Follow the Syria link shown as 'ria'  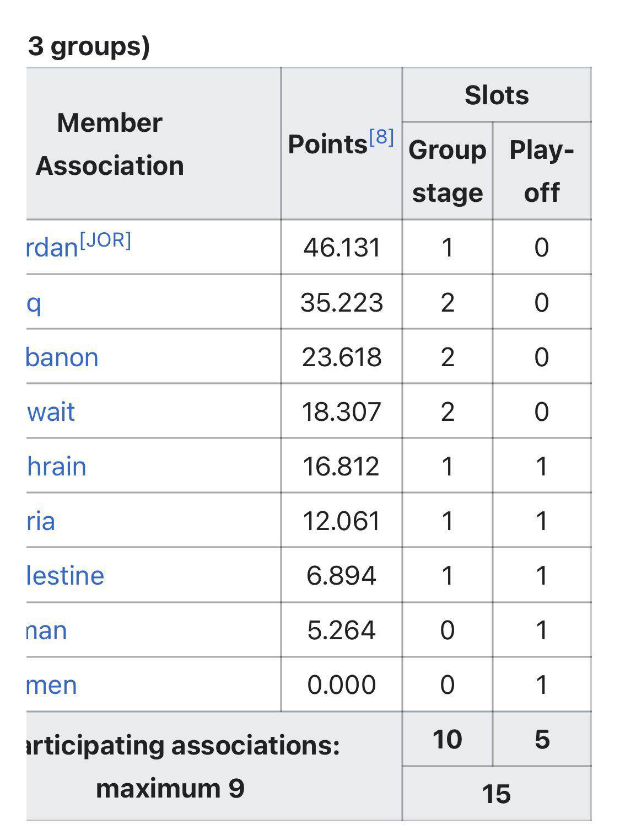point(41,521)
